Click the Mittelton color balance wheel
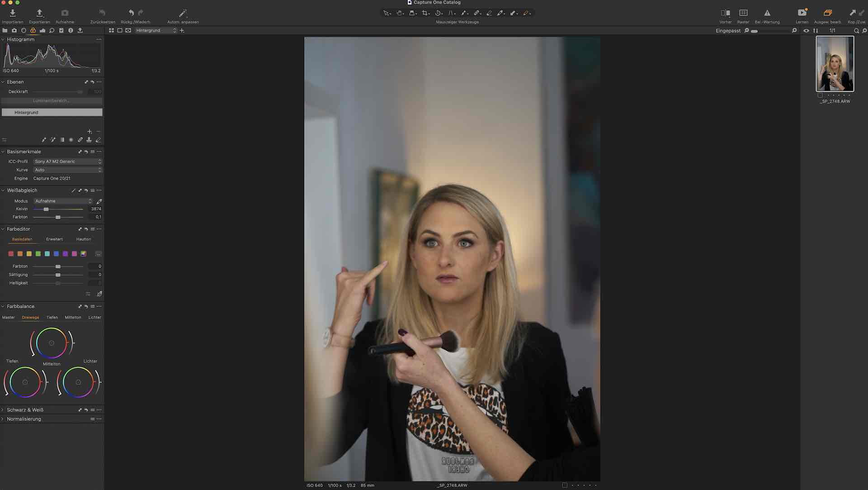Viewport: 868px width, 490px height. coord(52,343)
